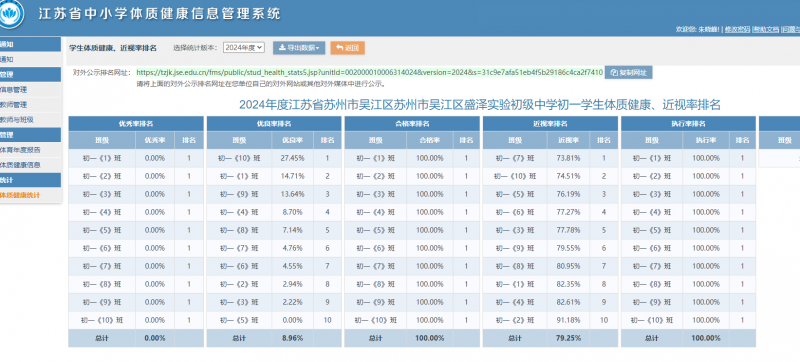Image resolution: width=800 pixels, height=362 pixels.
Task: Click the 优良率 column header
Action: click(x=292, y=140)
